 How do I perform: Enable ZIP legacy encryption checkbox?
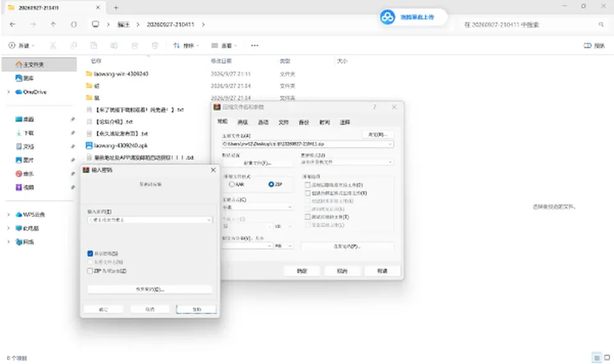pos(90,271)
